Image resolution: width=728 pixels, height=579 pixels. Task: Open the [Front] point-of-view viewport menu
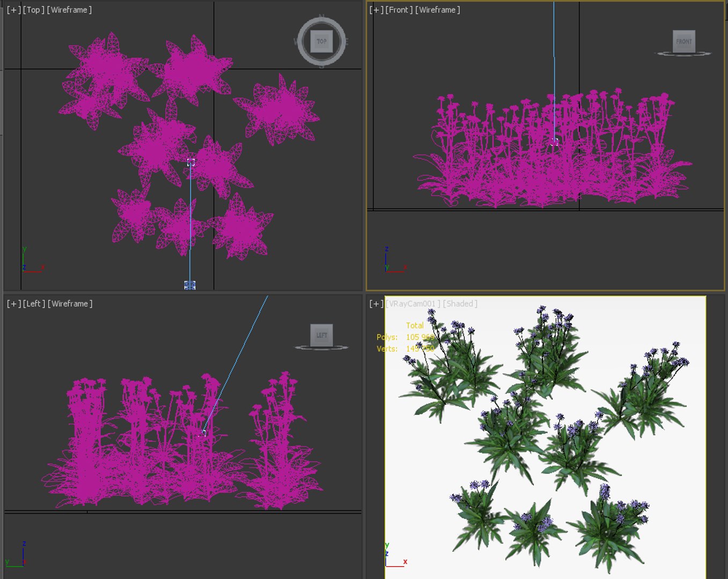click(399, 10)
